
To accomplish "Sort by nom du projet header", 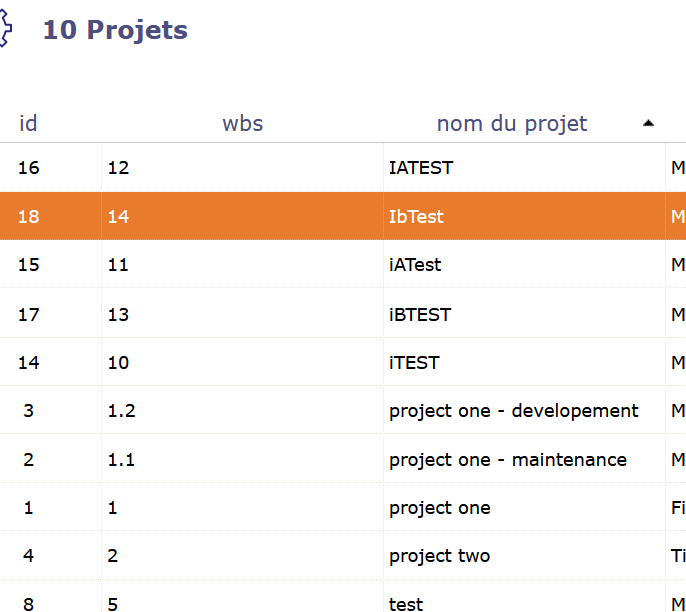I will [512, 124].
